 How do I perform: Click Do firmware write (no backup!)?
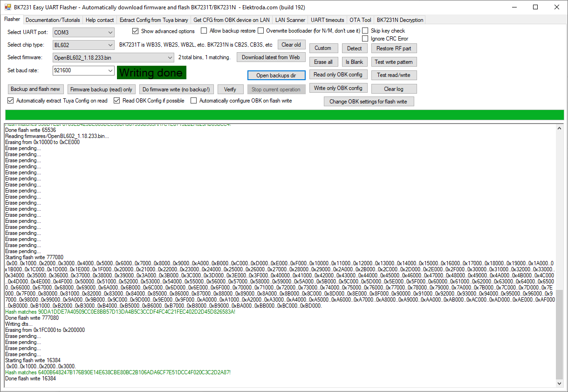pyautogui.click(x=176, y=89)
